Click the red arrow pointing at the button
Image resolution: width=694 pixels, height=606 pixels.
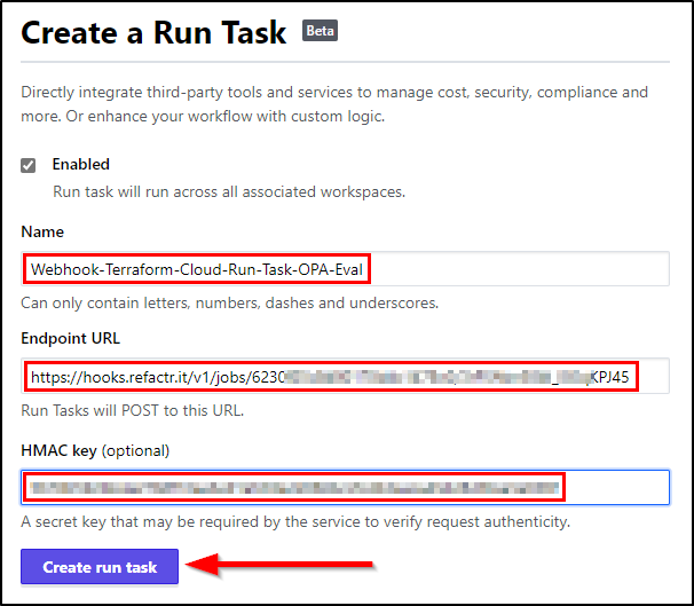click(282, 567)
